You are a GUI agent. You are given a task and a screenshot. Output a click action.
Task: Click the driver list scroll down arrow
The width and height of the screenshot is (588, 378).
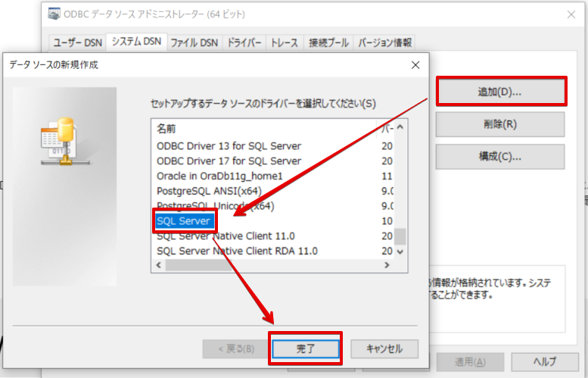coord(400,251)
